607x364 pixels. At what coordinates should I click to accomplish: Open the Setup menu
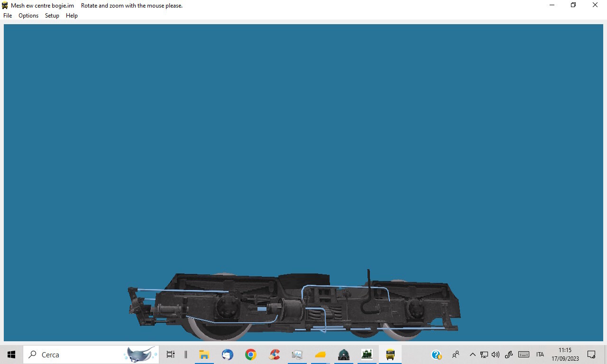pyautogui.click(x=52, y=16)
